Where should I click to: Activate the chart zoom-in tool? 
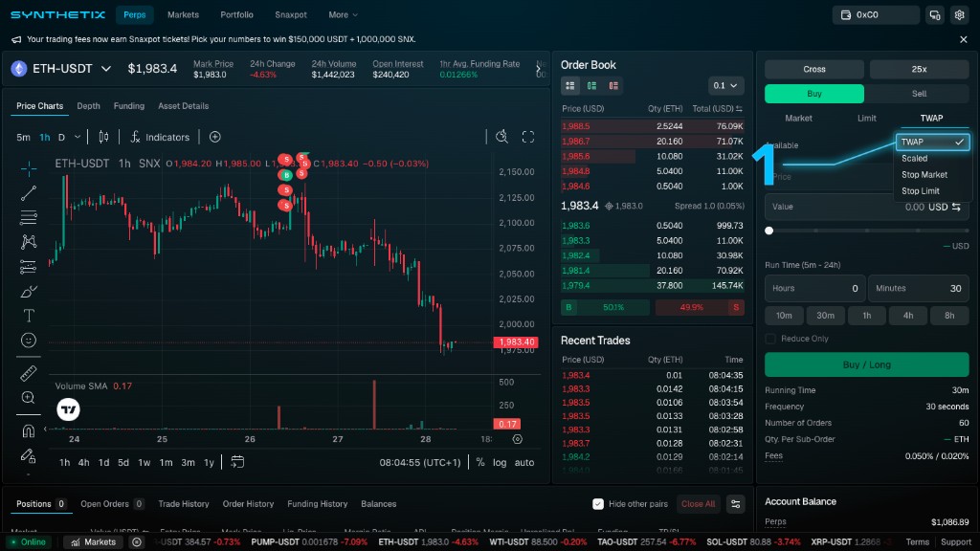coord(28,398)
